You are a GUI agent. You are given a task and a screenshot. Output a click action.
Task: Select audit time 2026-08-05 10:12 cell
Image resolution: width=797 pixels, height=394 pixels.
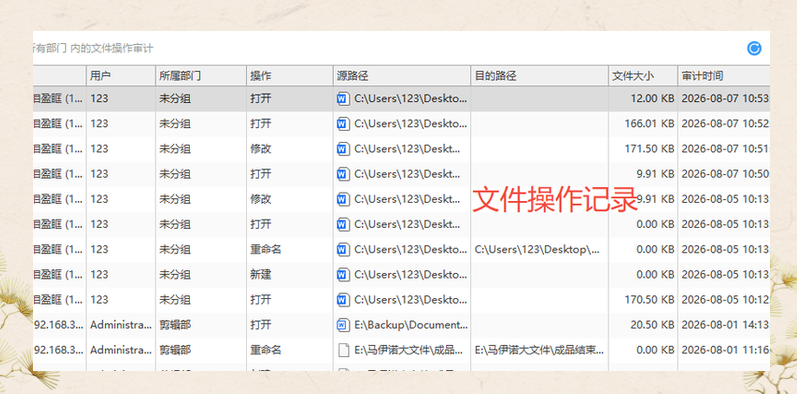coord(725,300)
